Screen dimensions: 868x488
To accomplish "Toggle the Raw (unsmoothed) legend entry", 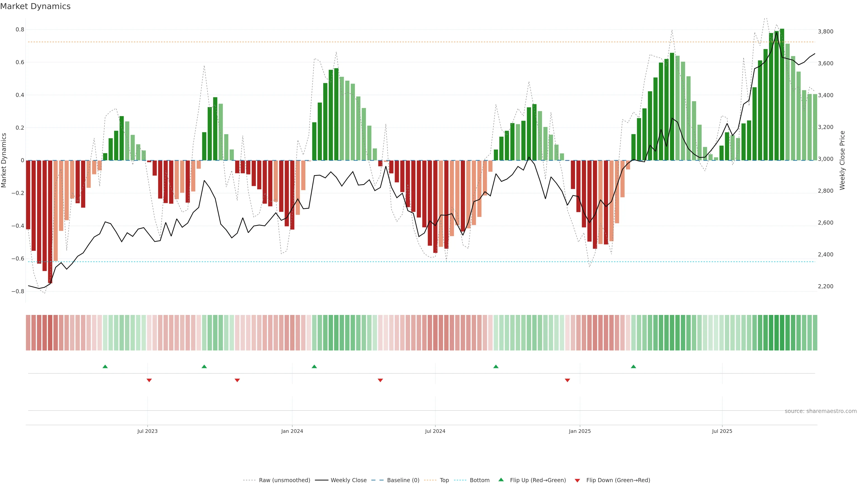I will 284,480.
